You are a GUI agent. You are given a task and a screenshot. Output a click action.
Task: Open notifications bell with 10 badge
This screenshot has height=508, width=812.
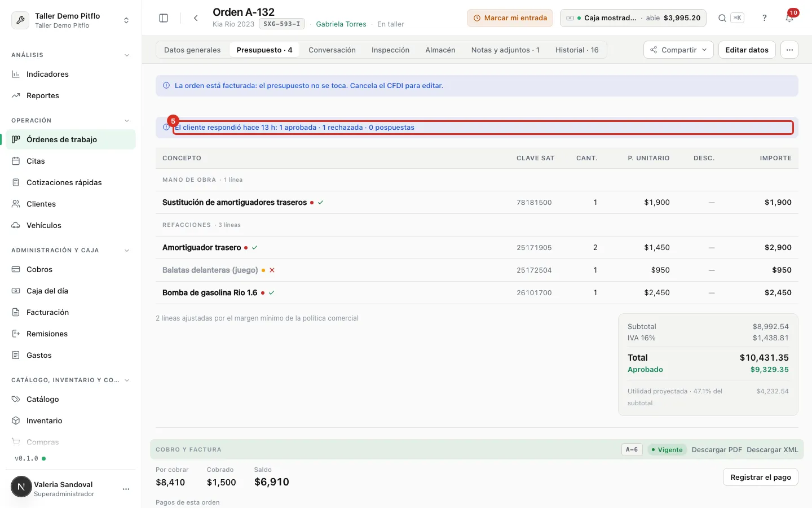point(789,18)
